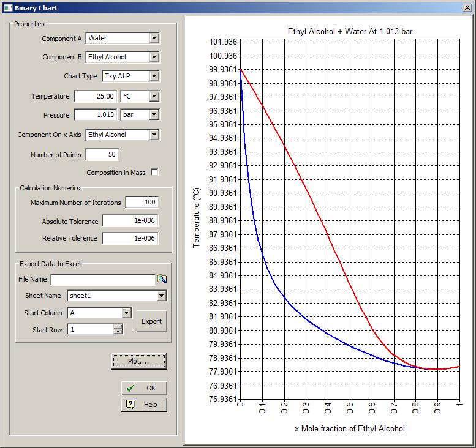Click the Binary Chart title bar icon
Image resolution: width=476 pixels, height=448 pixels.
[x=7, y=7]
